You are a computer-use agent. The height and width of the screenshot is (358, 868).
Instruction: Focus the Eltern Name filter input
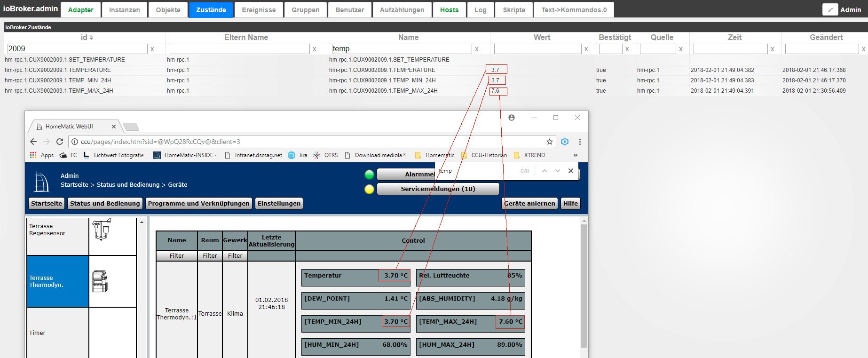tap(239, 49)
